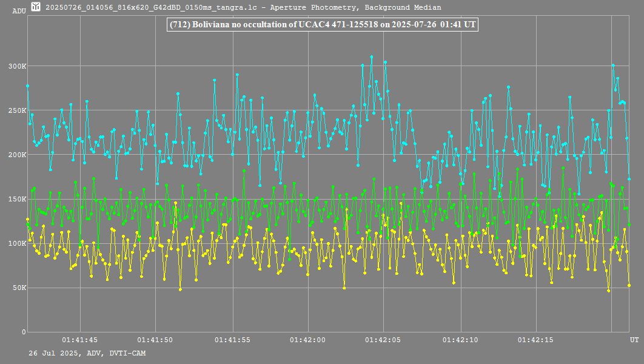Select the Boliviana occultation chart title box

pyautogui.click(x=321, y=25)
